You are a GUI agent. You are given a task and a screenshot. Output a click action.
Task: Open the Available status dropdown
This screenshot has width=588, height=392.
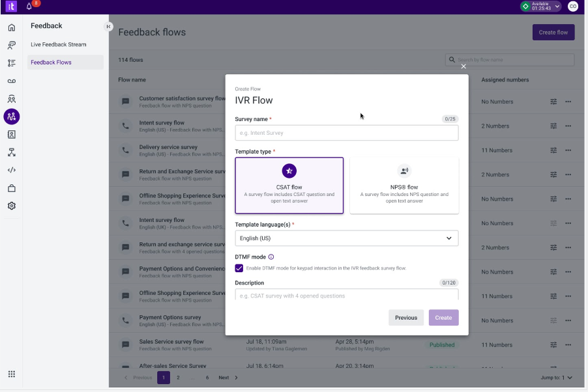tap(540, 7)
